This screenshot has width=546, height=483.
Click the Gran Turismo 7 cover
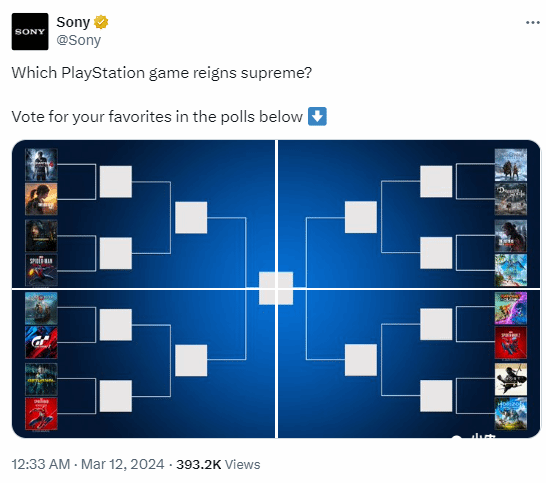point(41,343)
